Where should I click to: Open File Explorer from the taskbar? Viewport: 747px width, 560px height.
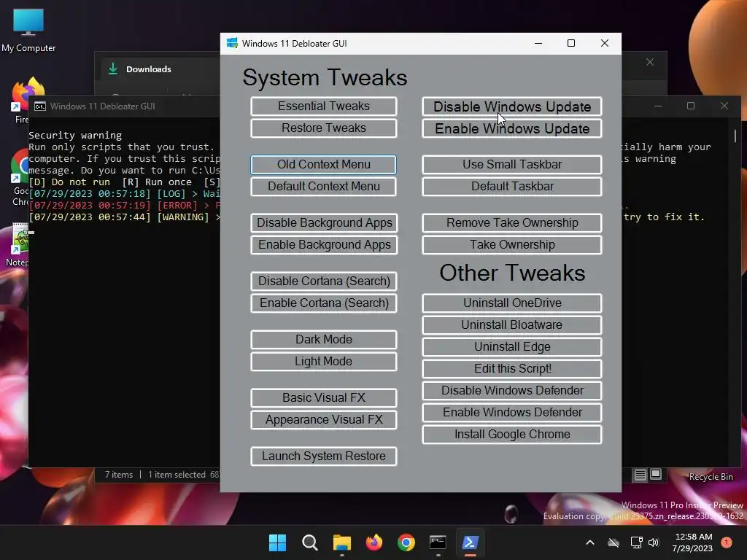[x=341, y=542]
